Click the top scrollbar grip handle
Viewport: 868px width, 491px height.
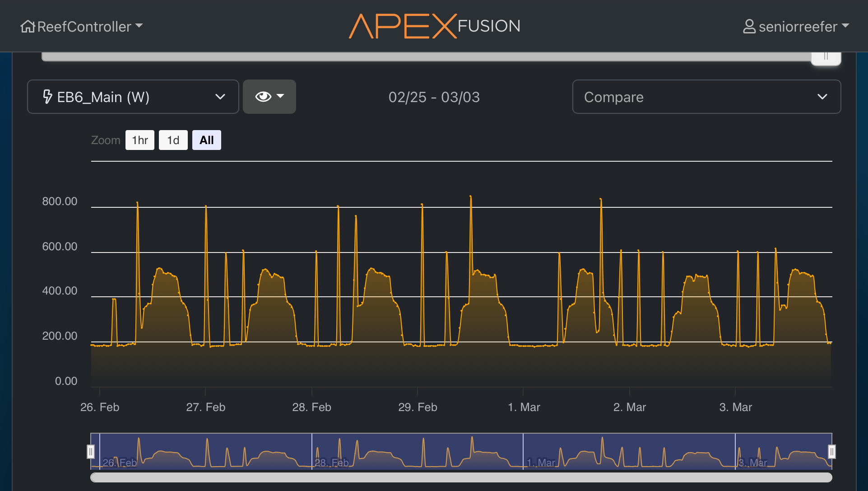tap(826, 57)
